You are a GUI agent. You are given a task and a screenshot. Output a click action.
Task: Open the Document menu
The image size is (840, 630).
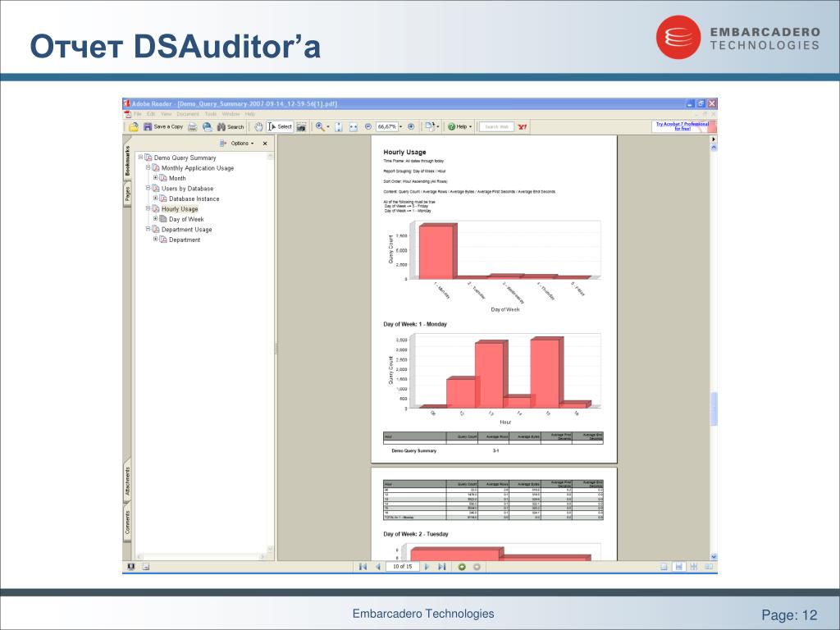click(x=188, y=114)
